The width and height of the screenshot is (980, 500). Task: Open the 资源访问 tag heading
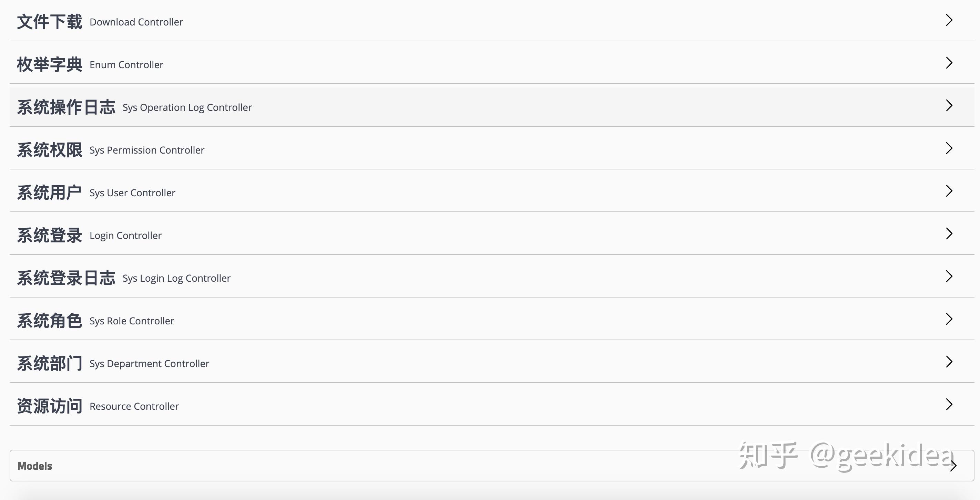click(50, 406)
